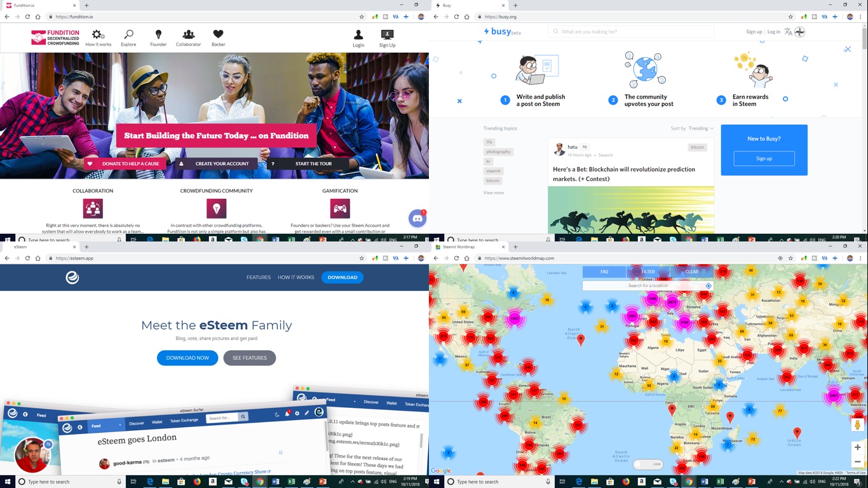
Task: Toggle the code switch on the map
Action: click(648, 464)
